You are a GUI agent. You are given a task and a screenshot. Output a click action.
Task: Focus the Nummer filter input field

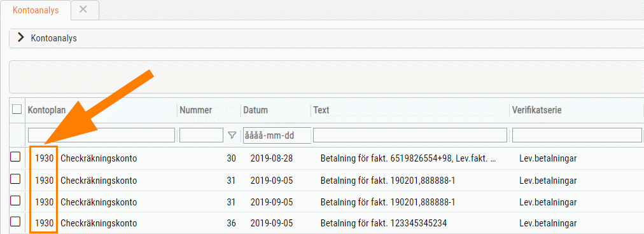[x=201, y=135]
